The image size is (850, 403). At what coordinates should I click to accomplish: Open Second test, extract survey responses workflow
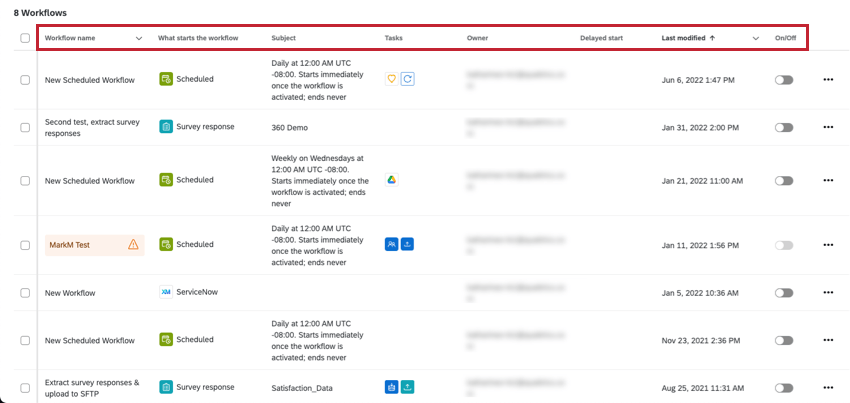(92, 127)
